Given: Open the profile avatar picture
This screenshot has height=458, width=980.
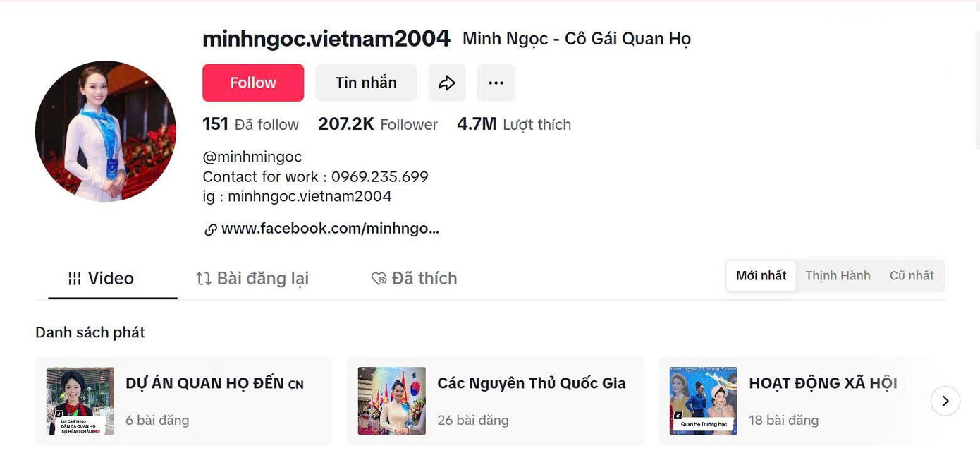Looking at the screenshot, I should click(x=106, y=131).
